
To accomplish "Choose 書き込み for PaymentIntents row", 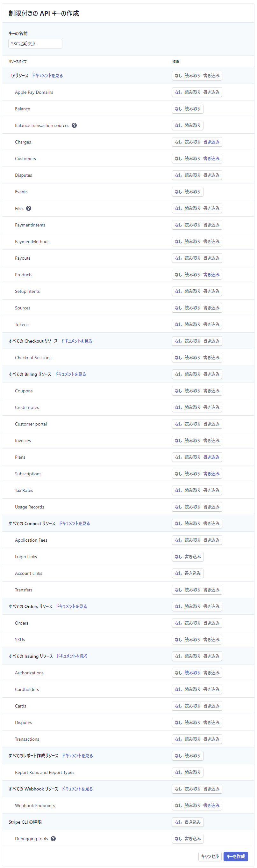I will click(211, 225).
